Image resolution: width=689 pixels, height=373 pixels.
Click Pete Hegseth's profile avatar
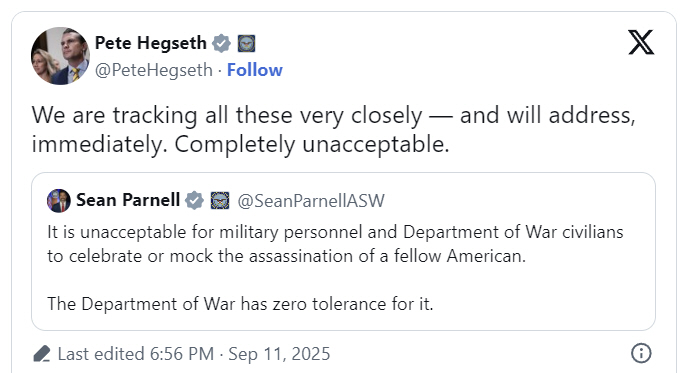pyautogui.click(x=60, y=56)
